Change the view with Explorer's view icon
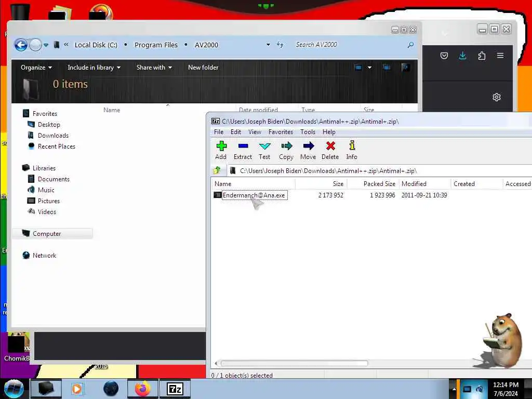Image resolution: width=532 pixels, height=399 pixels. pyautogui.click(x=358, y=68)
